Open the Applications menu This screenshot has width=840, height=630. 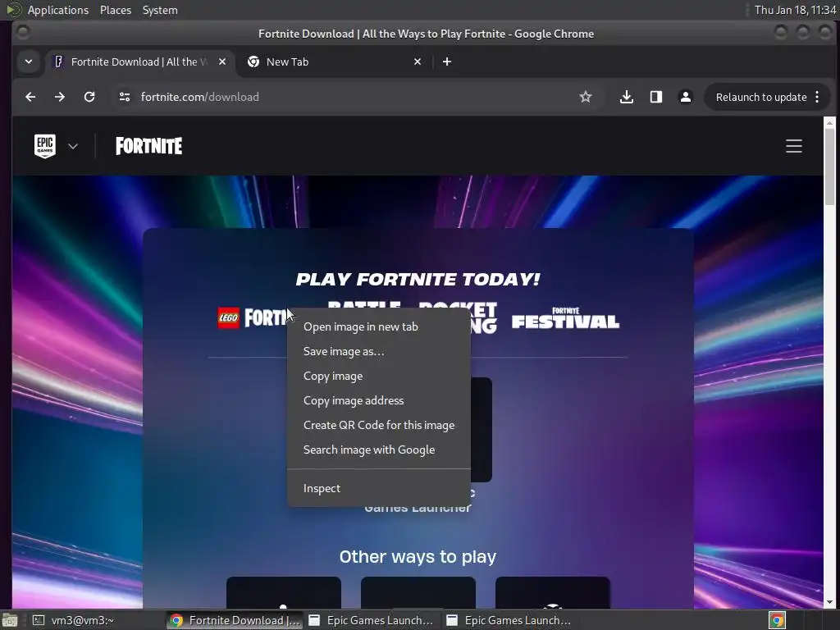58,10
